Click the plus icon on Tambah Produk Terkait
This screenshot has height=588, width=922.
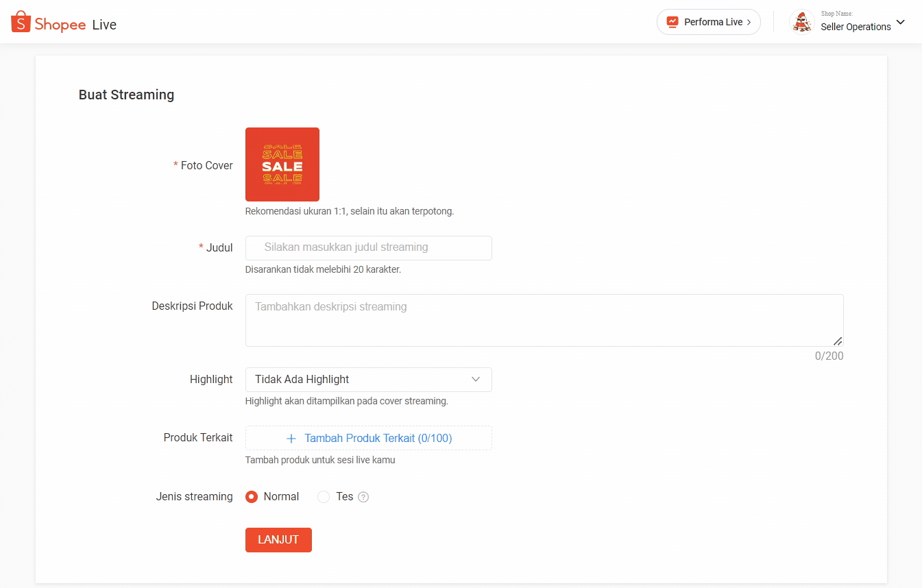click(291, 438)
